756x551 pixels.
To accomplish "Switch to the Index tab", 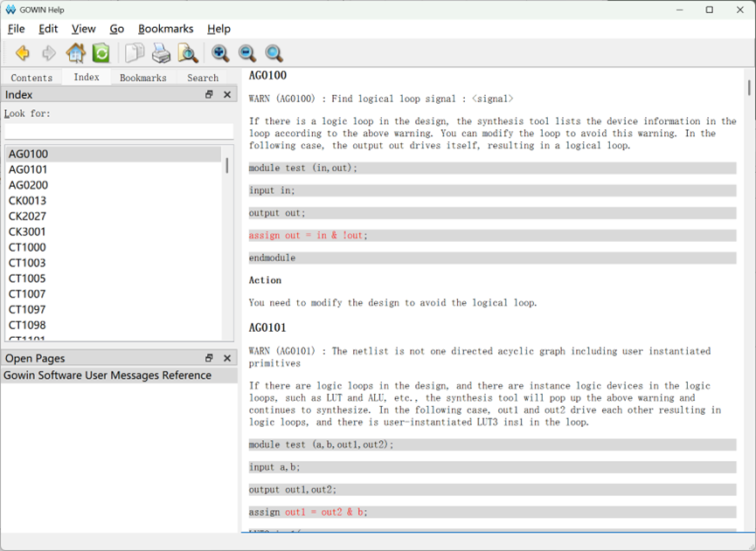I will [x=87, y=77].
